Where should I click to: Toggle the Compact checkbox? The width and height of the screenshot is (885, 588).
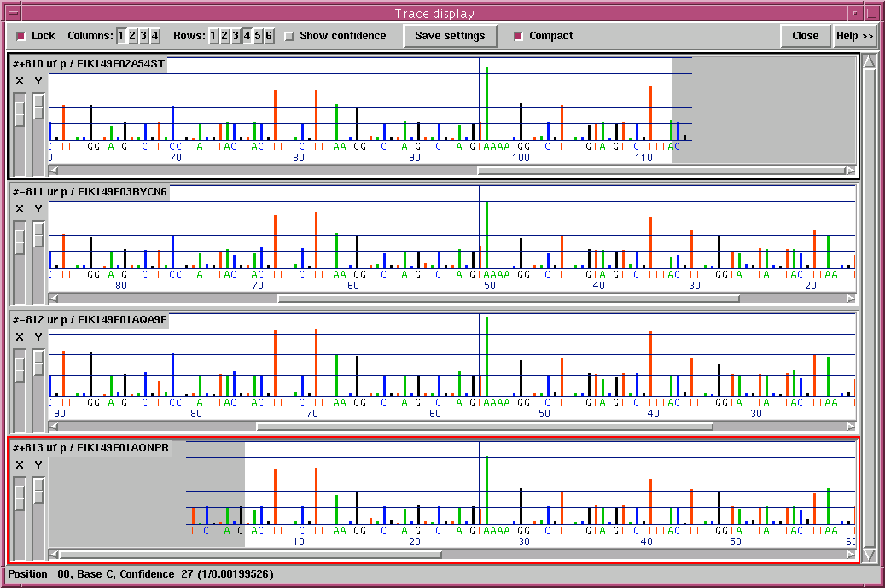[518, 36]
